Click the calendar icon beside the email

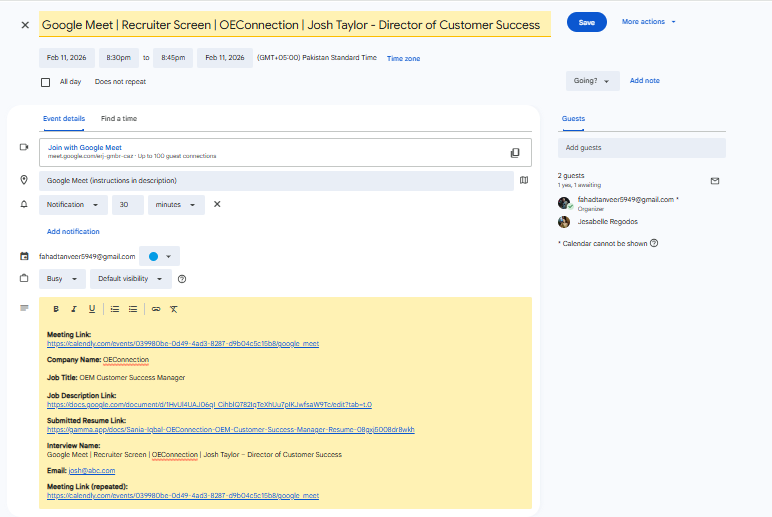[x=24, y=256]
